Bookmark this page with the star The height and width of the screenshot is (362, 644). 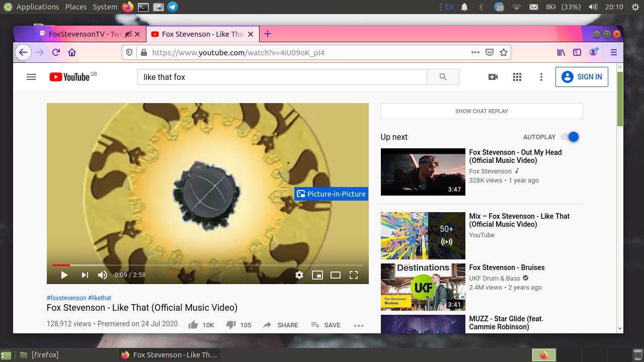click(x=503, y=52)
